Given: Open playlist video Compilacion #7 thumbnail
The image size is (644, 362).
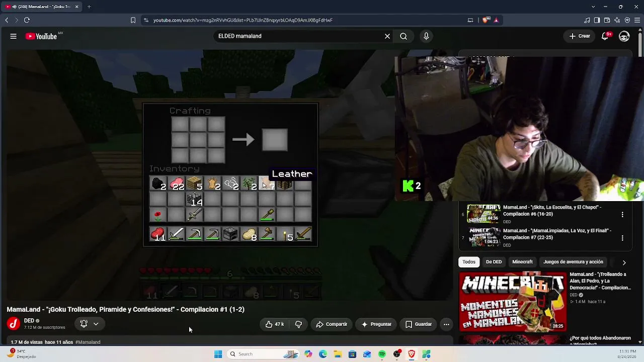Looking at the screenshot, I should (484, 237).
